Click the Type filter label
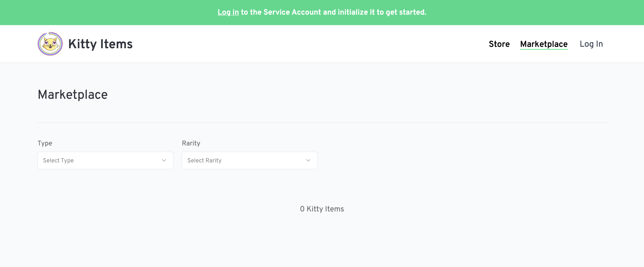The image size is (644, 267). tap(45, 143)
